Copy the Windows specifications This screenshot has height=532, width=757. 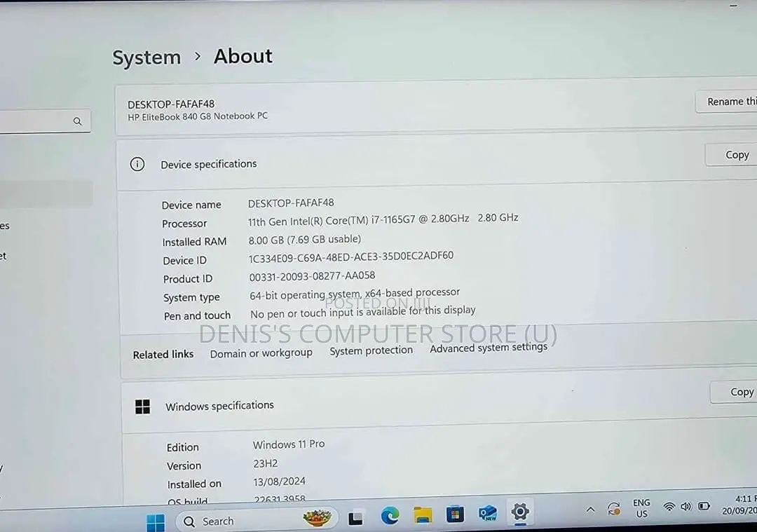tap(734, 392)
